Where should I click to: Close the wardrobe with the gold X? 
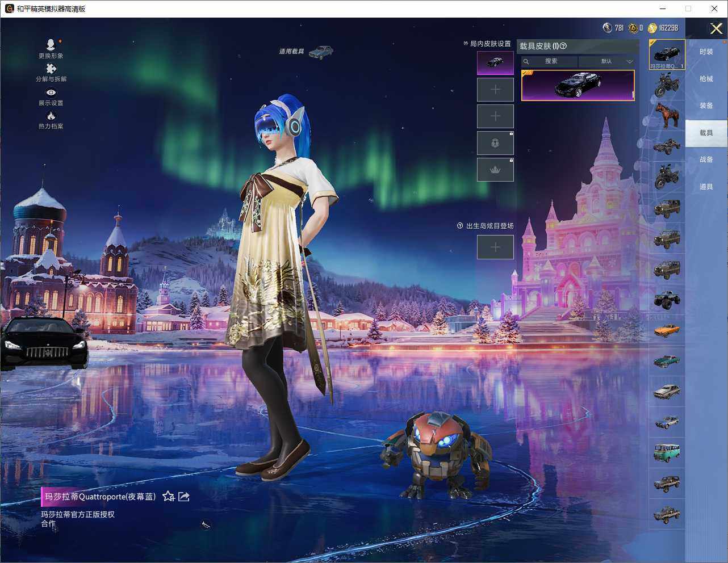[716, 28]
